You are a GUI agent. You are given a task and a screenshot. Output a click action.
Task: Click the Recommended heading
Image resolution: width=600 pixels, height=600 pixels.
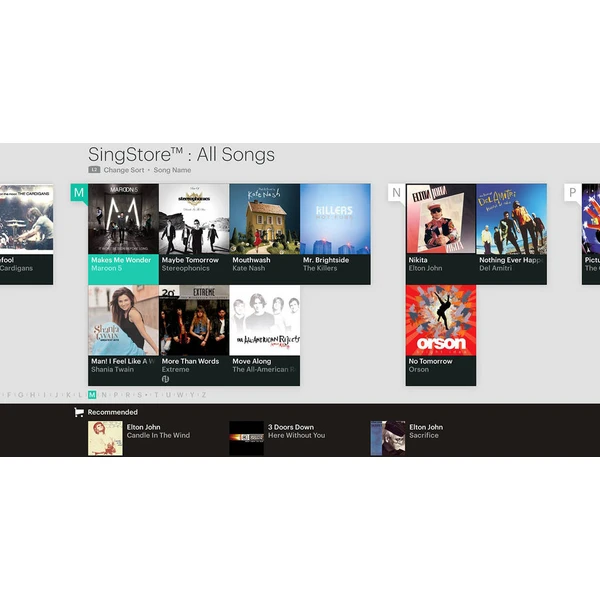pyautogui.click(x=112, y=412)
